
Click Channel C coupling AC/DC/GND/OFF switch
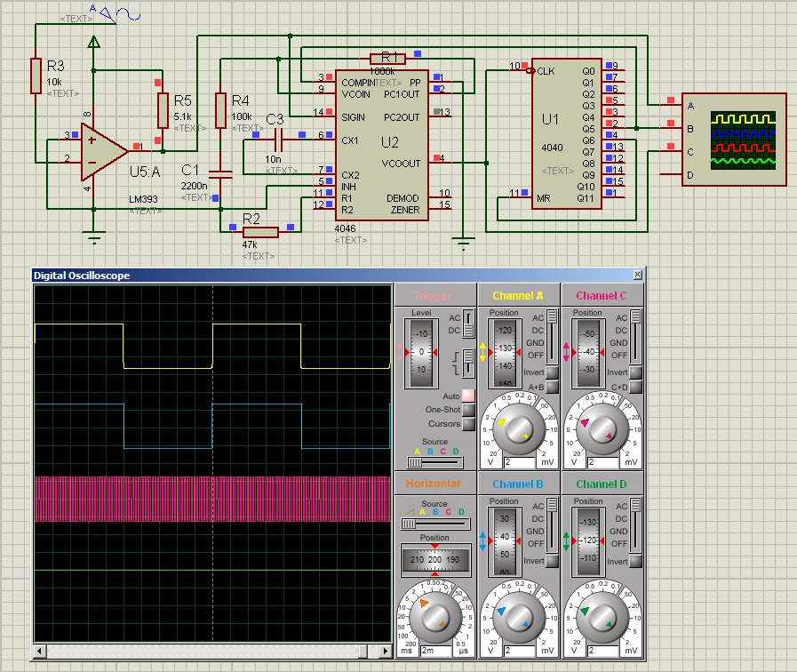[635, 337]
